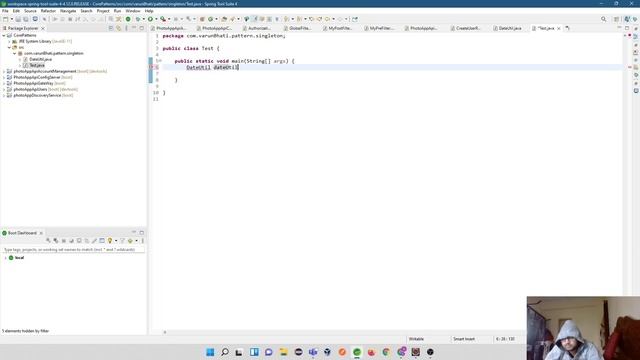The image size is (640, 360).
Task: Click the Back navigation arrow icon
Action: (x=327, y=19)
